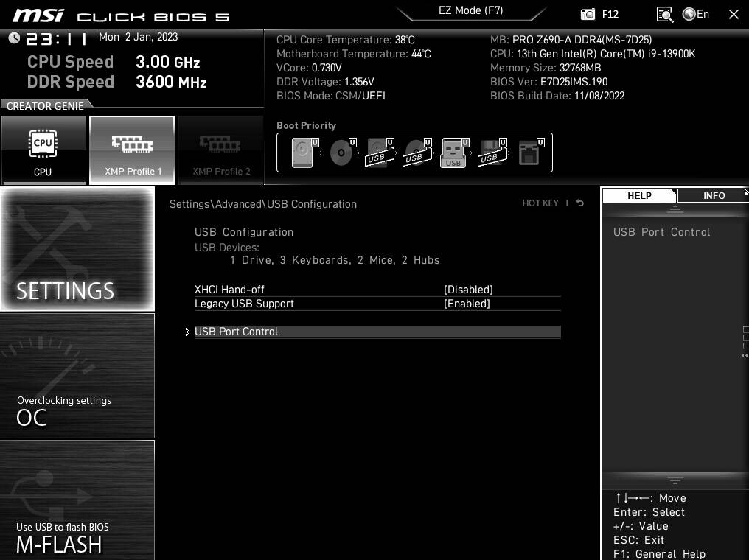Select the hard disk boot priority icon
This screenshot has height=560, width=749.
(302, 153)
